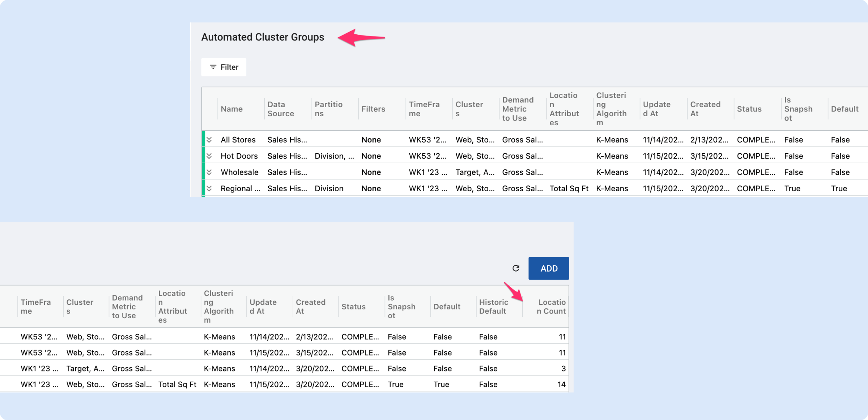The width and height of the screenshot is (868, 420).
Task: Click the Total Sq Ft cell in Regional row
Action: point(569,189)
